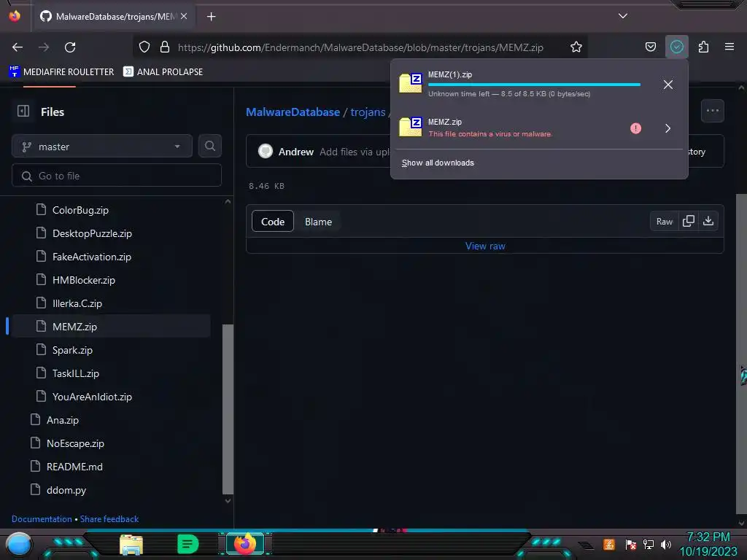Search this repository with the magnifier button
747x560 pixels.
point(209,146)
